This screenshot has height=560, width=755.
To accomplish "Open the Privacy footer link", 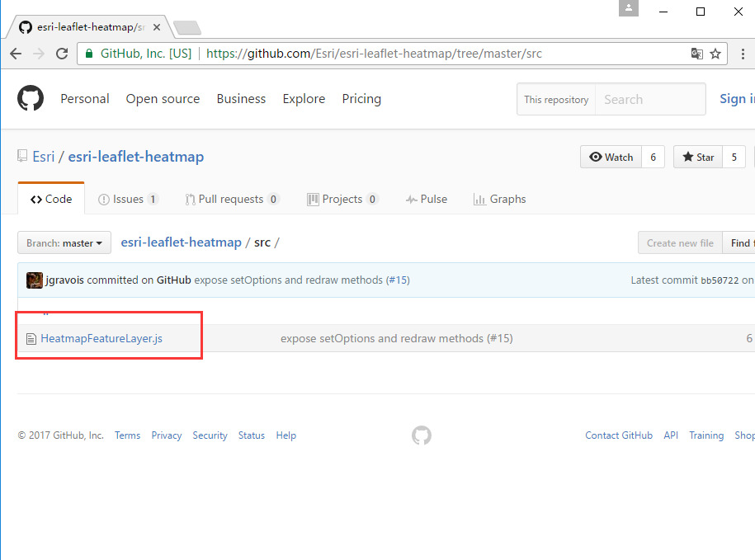I will point(167,435).
